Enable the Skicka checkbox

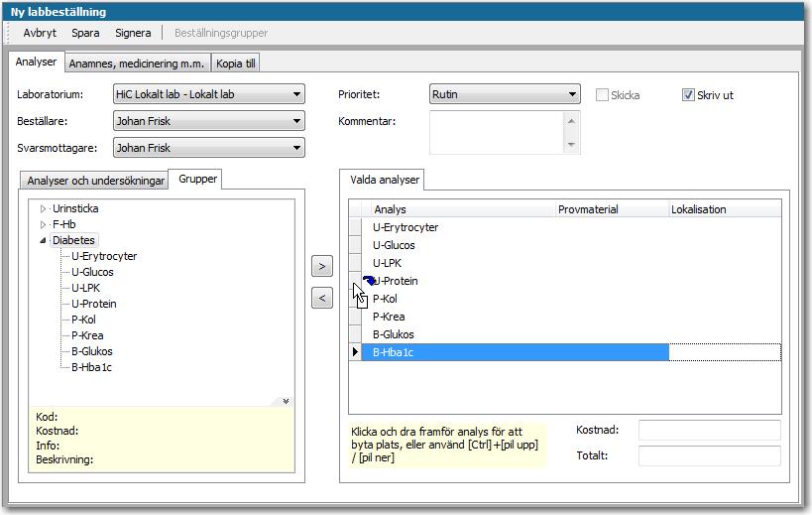pos(602,95)
